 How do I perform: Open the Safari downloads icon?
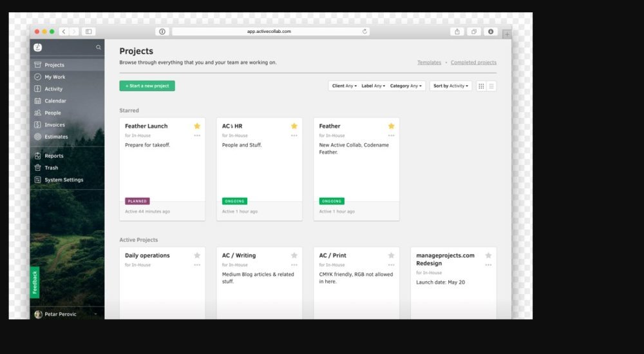pos(491,32)
